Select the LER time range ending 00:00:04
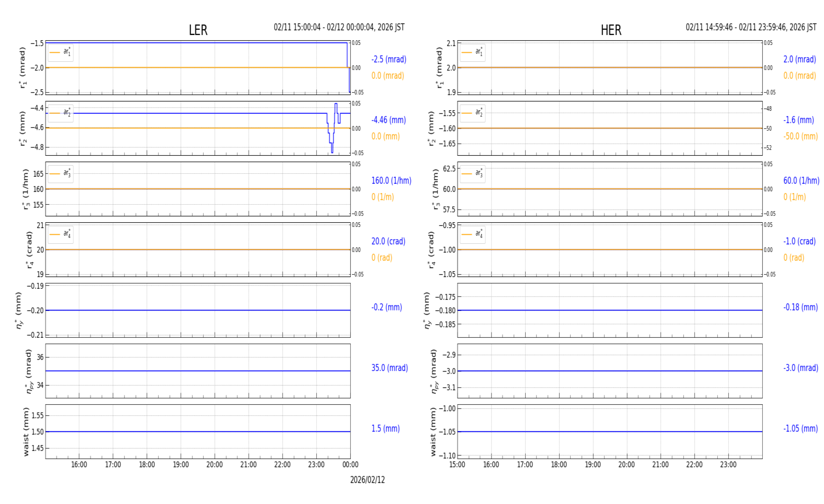 339,27
